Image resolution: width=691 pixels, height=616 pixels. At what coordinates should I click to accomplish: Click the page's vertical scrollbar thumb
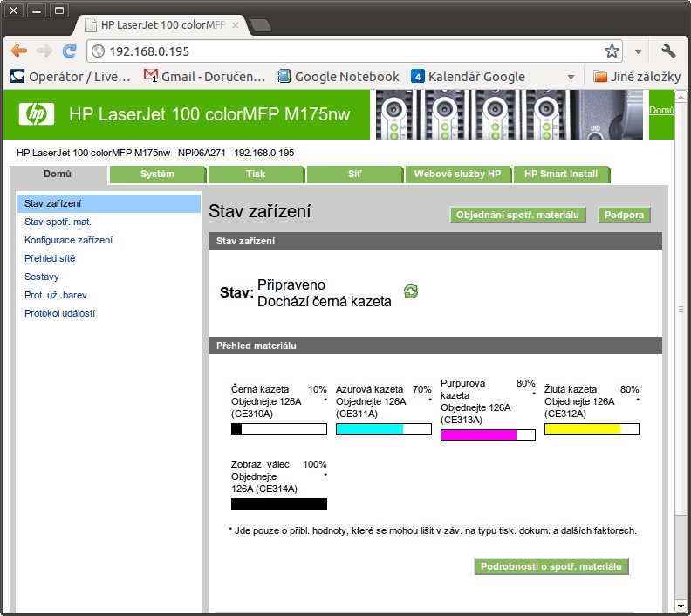point(681,310)
